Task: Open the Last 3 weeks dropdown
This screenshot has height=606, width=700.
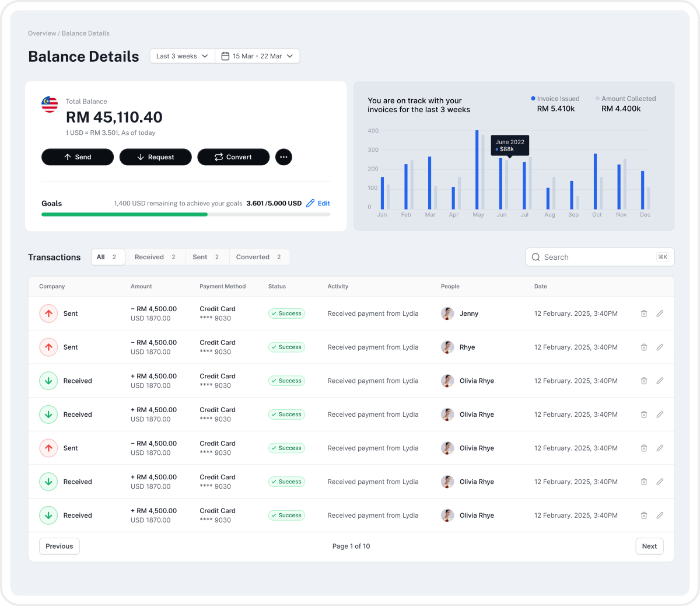Action: tap(182, 56)
